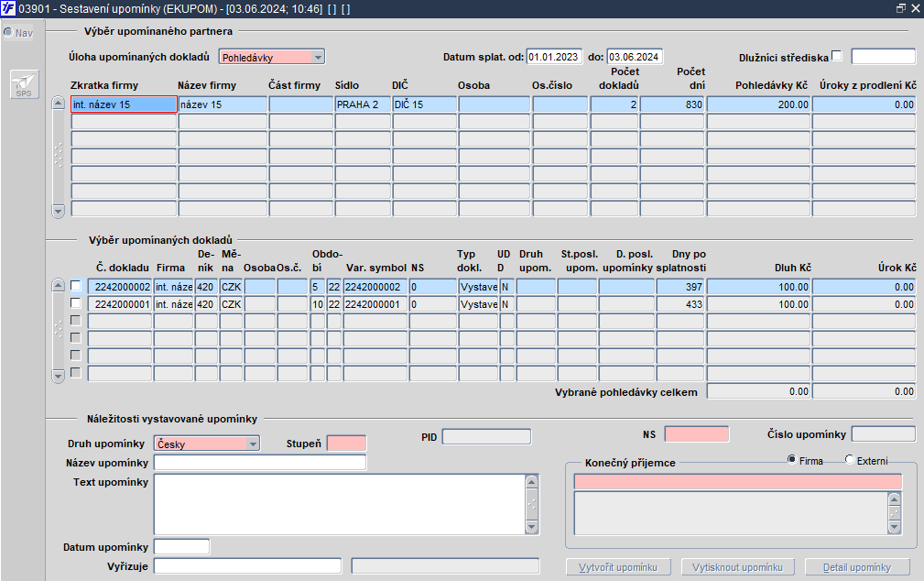Click up arrow in Text upomínky scrollbar
924x581 pixels.
coord(531,482)
